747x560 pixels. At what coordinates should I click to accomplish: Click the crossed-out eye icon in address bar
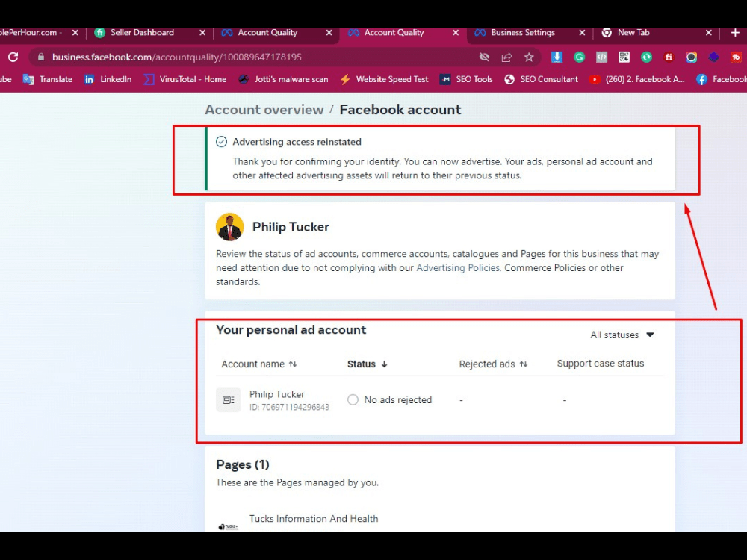tap(484, 57)
